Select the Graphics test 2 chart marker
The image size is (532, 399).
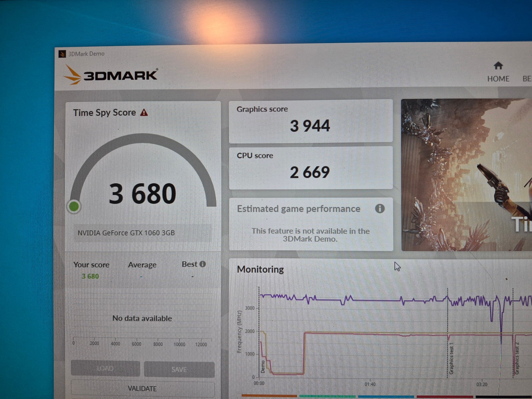coord(517,358)
